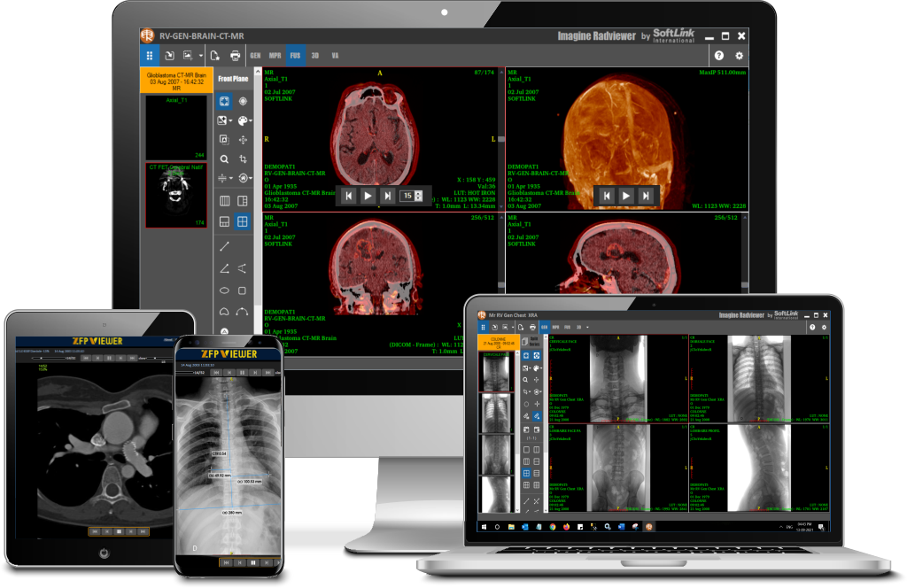
Task: Open the Axial_T1 series thumbnail on monitor
Action: click(176, 128)
